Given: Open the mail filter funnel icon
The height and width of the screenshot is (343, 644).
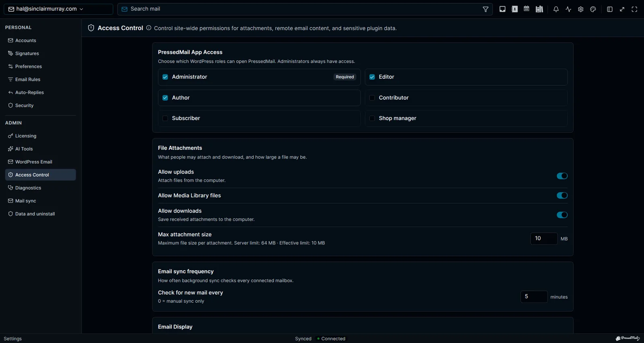Looking at the screenshot, I should tap(485, 9).
